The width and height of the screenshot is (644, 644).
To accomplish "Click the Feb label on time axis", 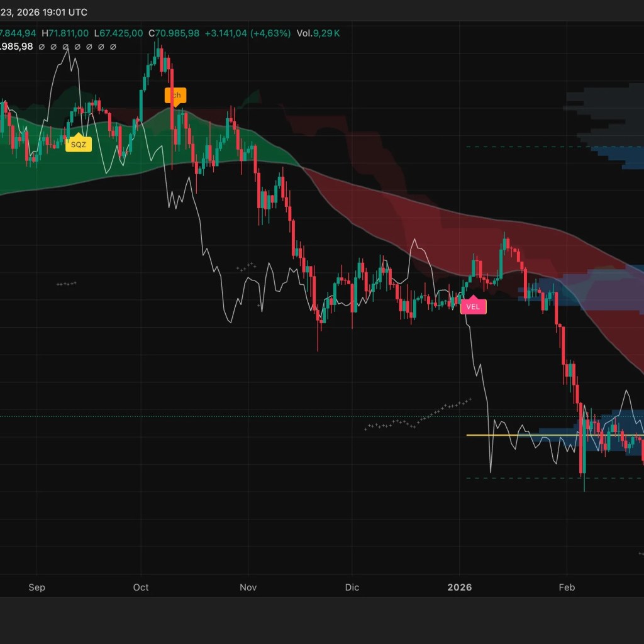I will click(567, 587).
